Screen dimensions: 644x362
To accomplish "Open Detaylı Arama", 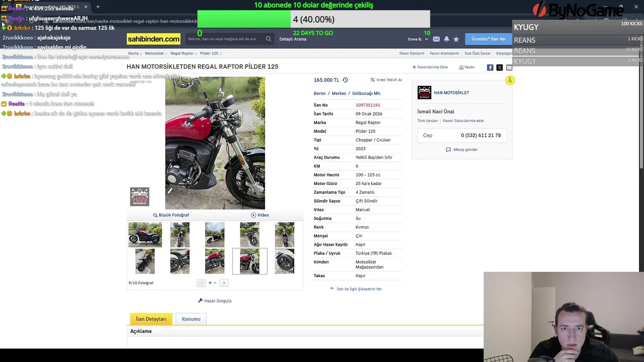I will tap(293, 39).
